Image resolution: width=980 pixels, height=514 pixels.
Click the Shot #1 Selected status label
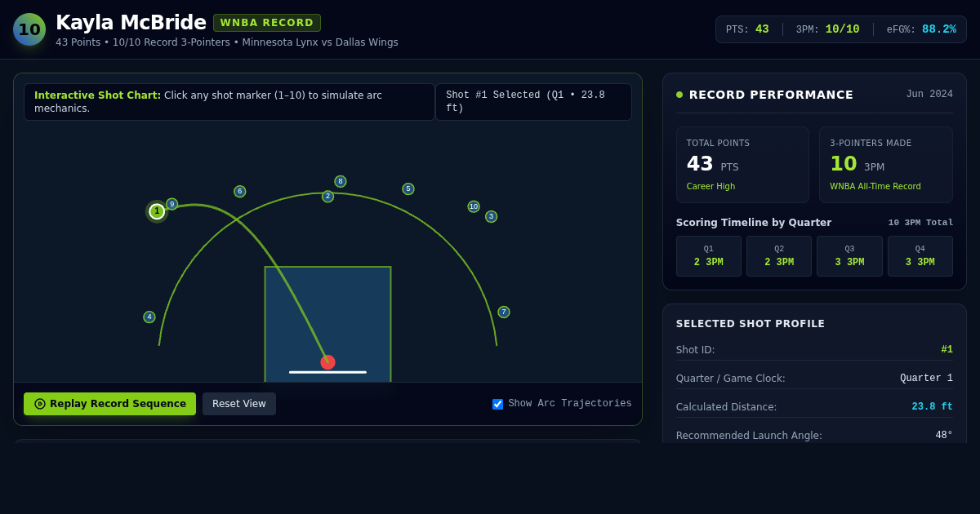(533, 102)
